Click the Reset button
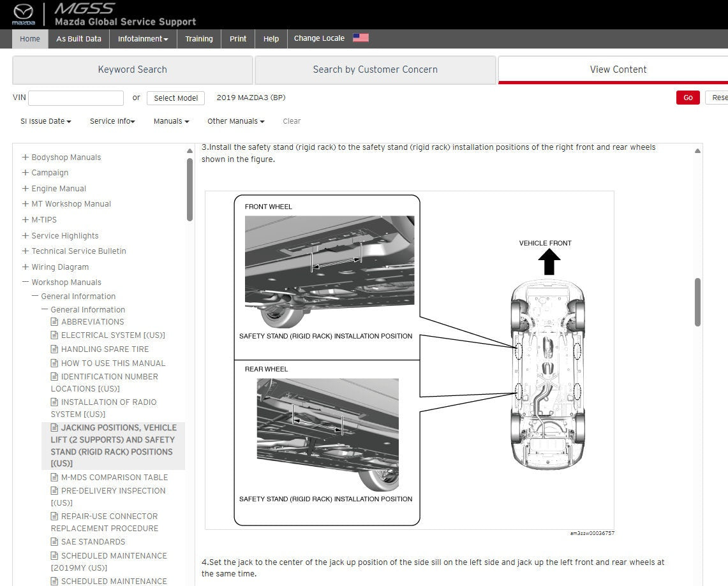The image size is (728, 586). [717, 98]
